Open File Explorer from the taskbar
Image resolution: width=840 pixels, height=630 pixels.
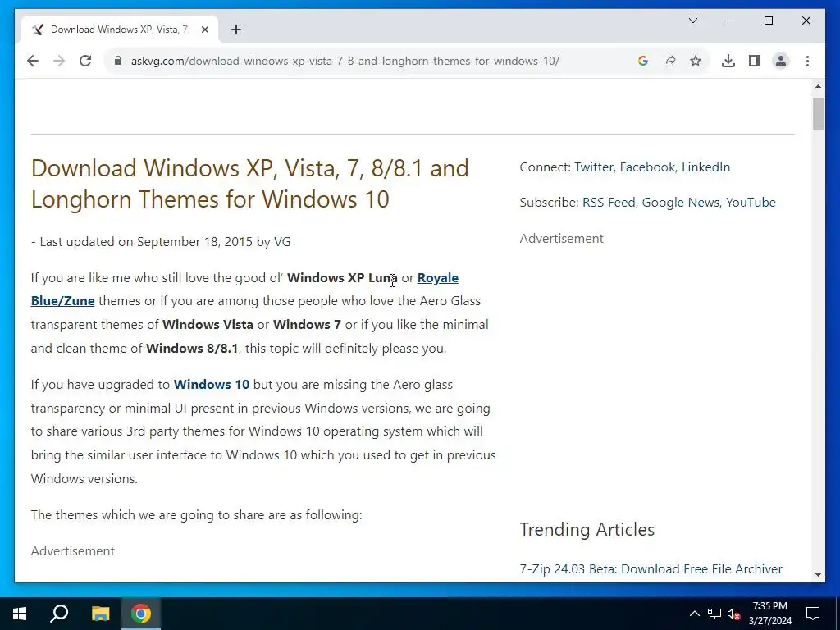(100, 614)
